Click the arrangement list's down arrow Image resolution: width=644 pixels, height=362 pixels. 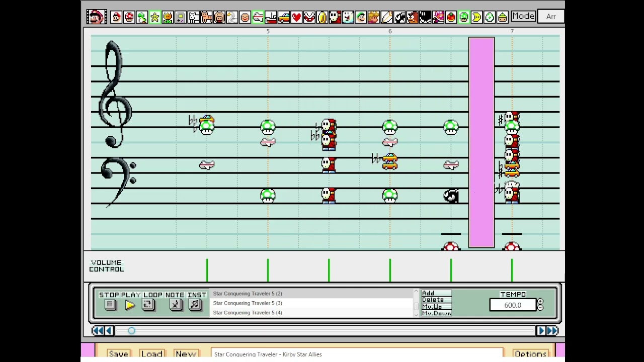pos(416,314)
